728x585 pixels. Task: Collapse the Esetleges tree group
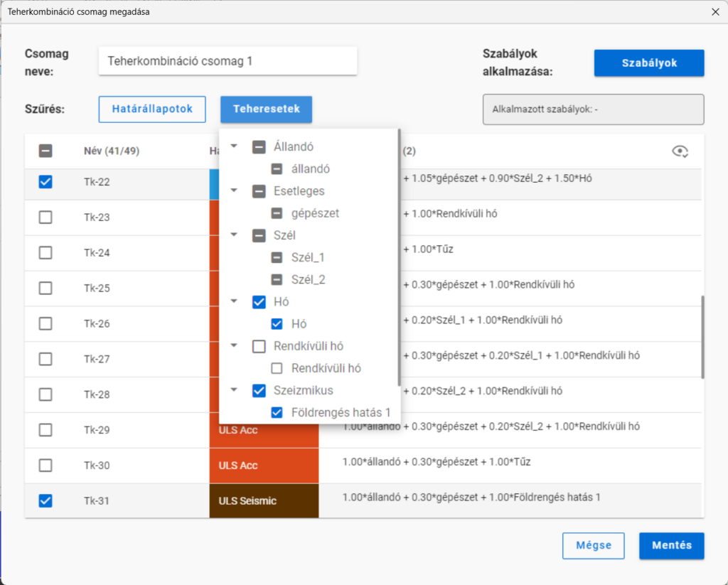click(x=234, y=190)
